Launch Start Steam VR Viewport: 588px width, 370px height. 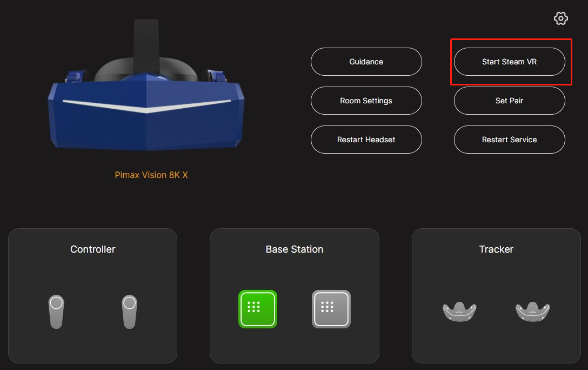point(509,62)
